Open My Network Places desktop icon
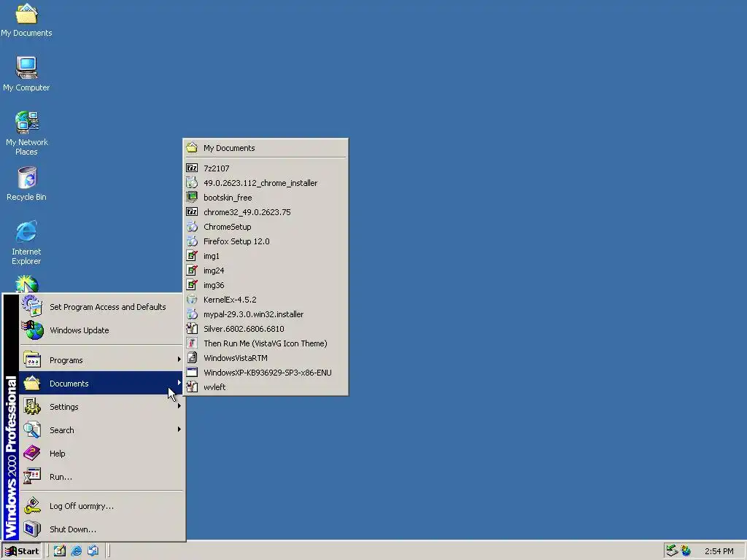The image size is (747, 560). (x=27, y=133)
